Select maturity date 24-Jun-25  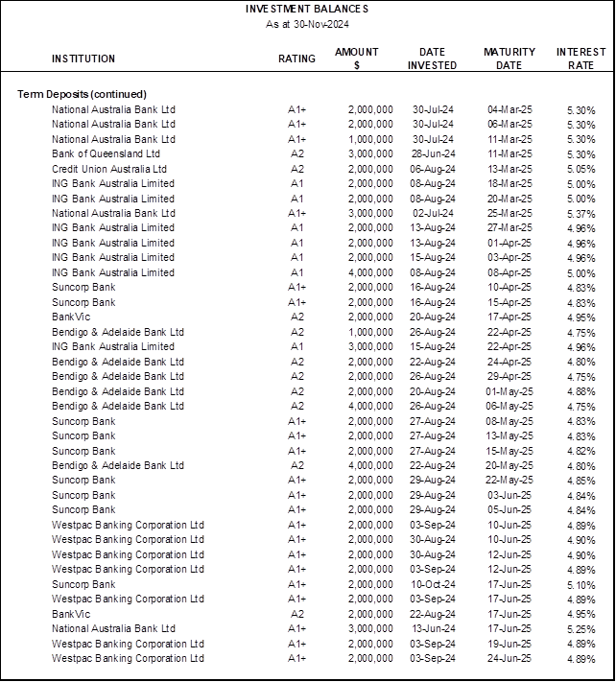click(x=509, y=659)
